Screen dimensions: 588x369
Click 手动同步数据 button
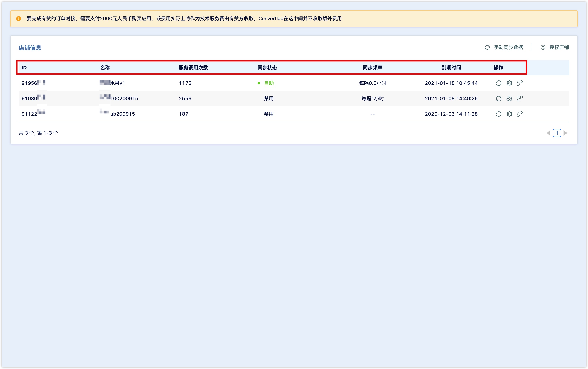point(504,47)
